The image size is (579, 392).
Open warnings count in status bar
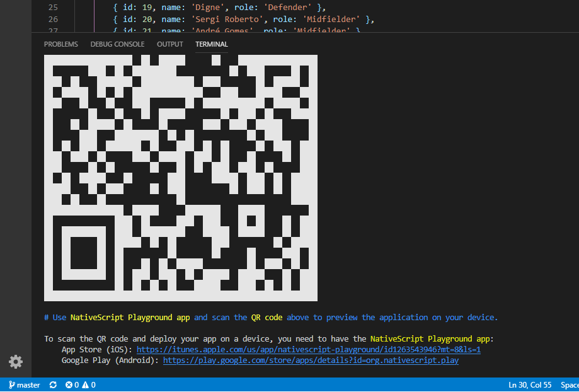pyautogui.click(x=89, y=385)
